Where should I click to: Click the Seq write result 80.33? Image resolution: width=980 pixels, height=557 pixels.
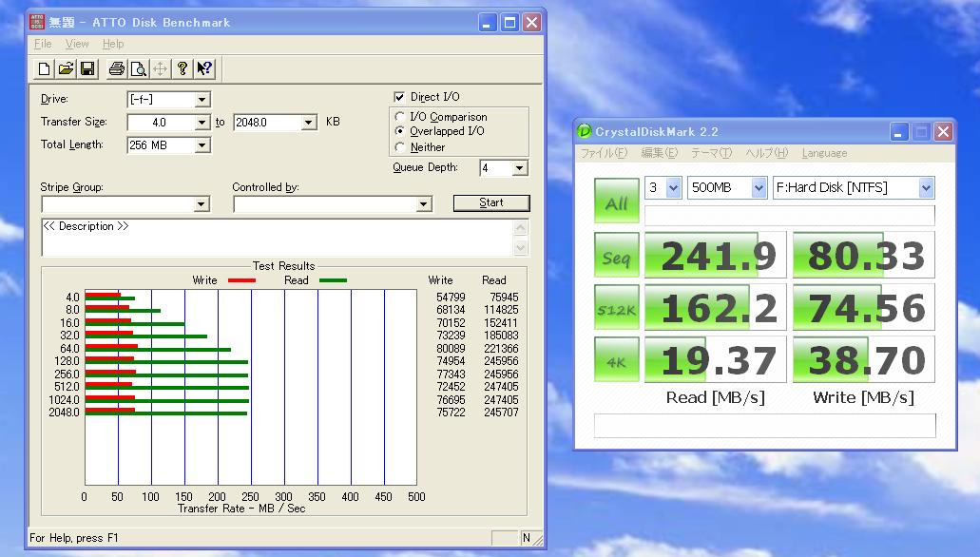coord(864,255)
